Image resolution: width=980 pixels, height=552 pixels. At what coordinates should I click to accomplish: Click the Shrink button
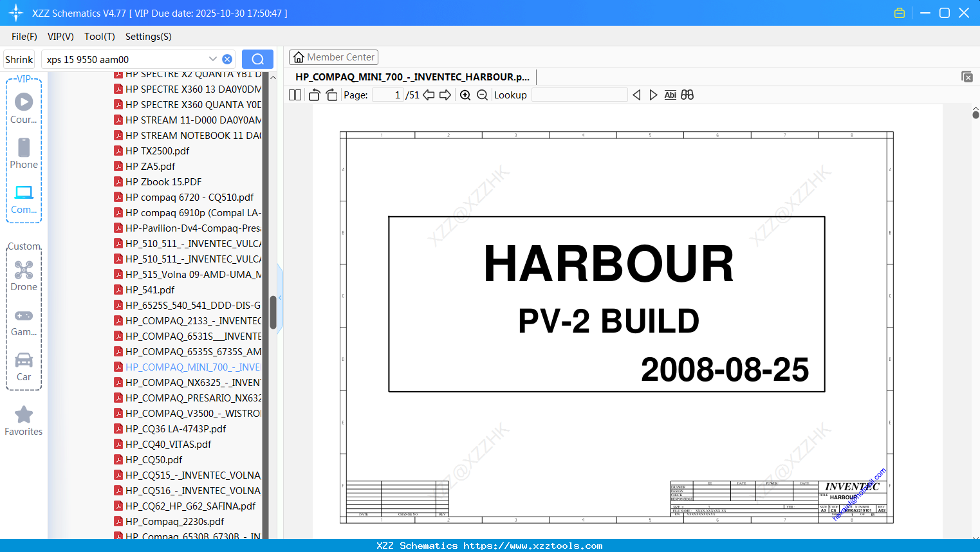(x=19, y=59)
